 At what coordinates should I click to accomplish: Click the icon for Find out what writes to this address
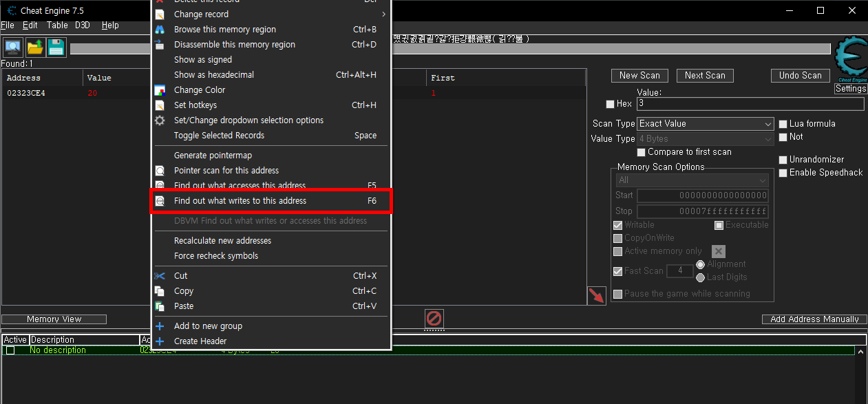(160, 201)
